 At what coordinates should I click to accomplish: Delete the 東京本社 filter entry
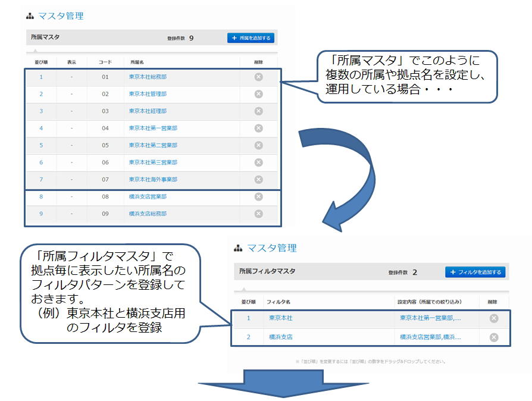[x=493, y=318]
